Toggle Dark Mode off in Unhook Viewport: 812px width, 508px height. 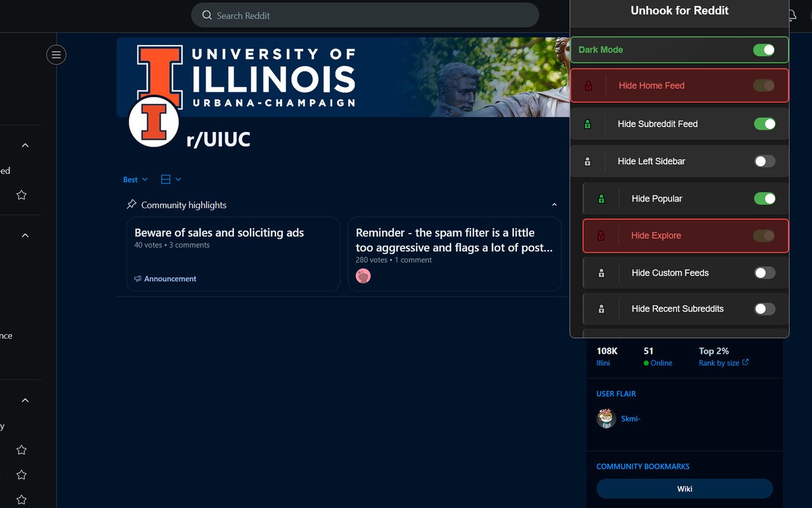pyautogui.click(x=764, y=50)
